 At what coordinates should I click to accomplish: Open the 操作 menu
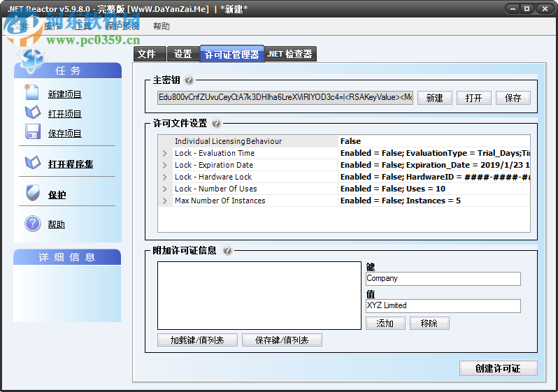click(52, 27)
